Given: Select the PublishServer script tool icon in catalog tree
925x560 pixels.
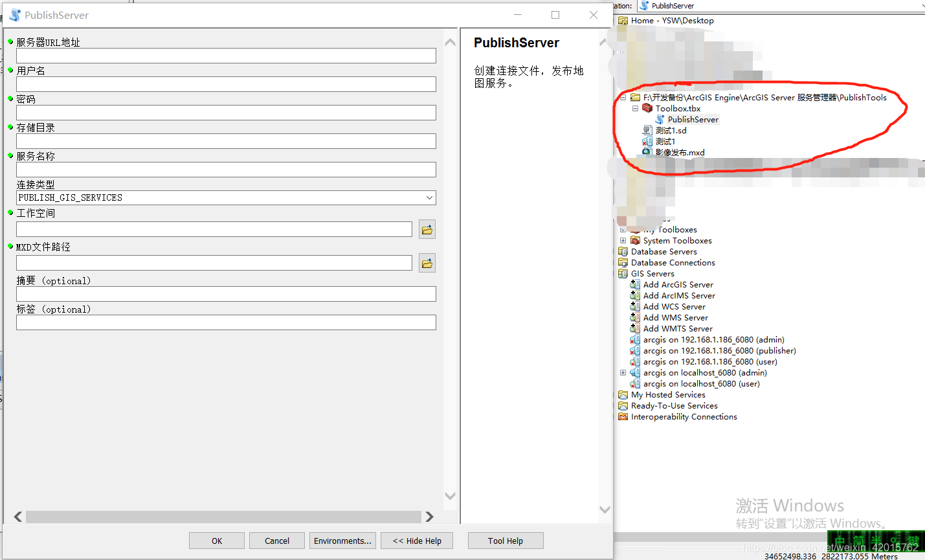Looking at the screenshot, I should coord(660,119).
